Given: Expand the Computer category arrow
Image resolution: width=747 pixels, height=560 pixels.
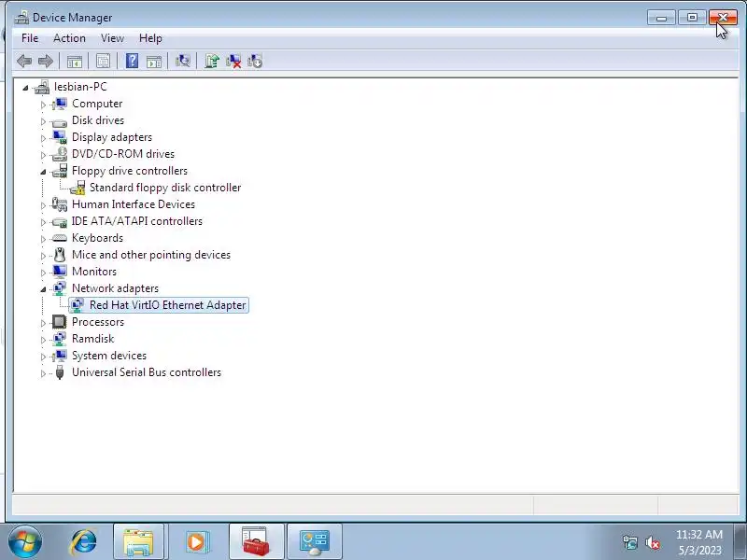Looking at the screenshot, I should pos(43,105).
